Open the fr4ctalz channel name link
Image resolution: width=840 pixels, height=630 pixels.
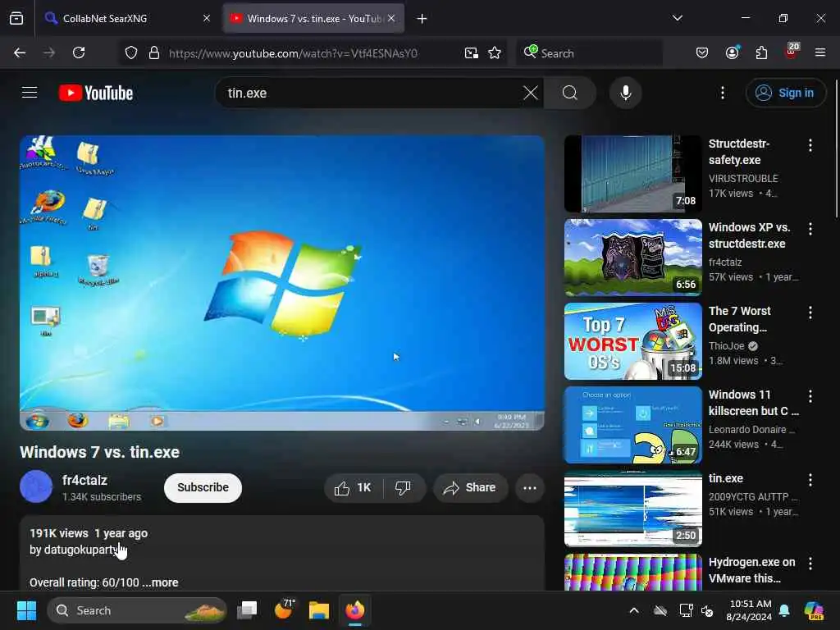click(x=84, y=480)
